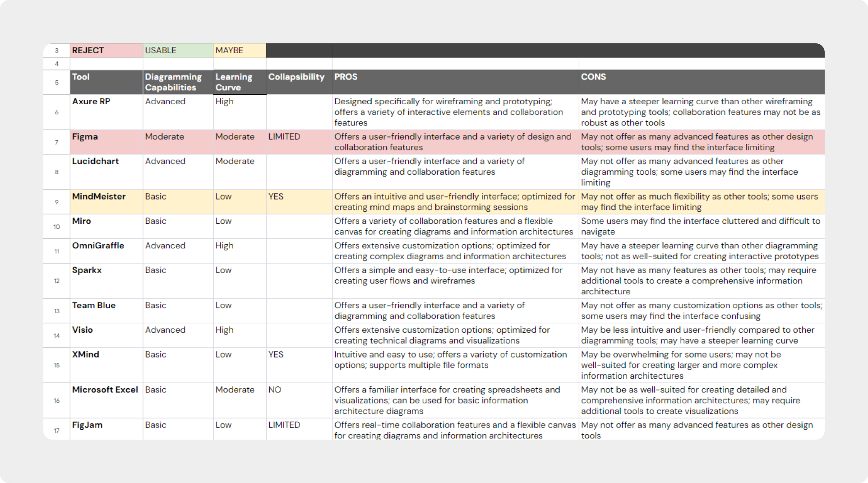Select the Axure RP tool cell
868x483 pixels.
[106, 112]
